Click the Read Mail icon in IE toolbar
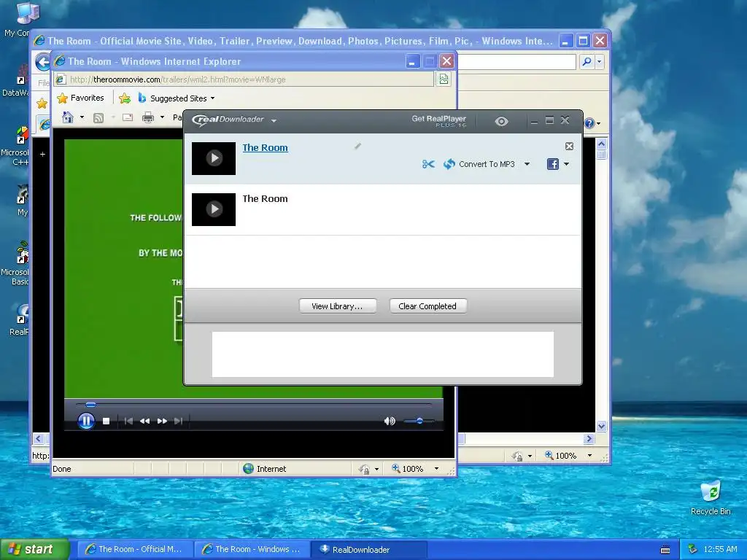Screen dimensions: 747x560 [128, 117]
